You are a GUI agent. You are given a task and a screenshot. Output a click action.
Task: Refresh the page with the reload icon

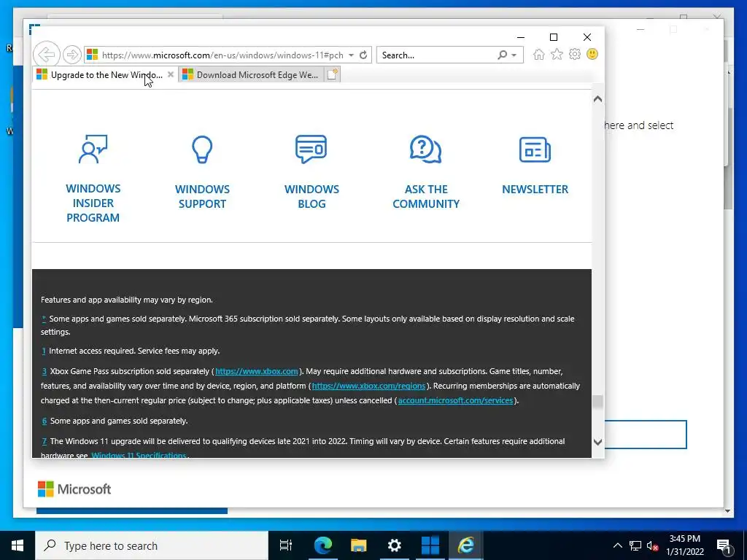pos(363,55)
